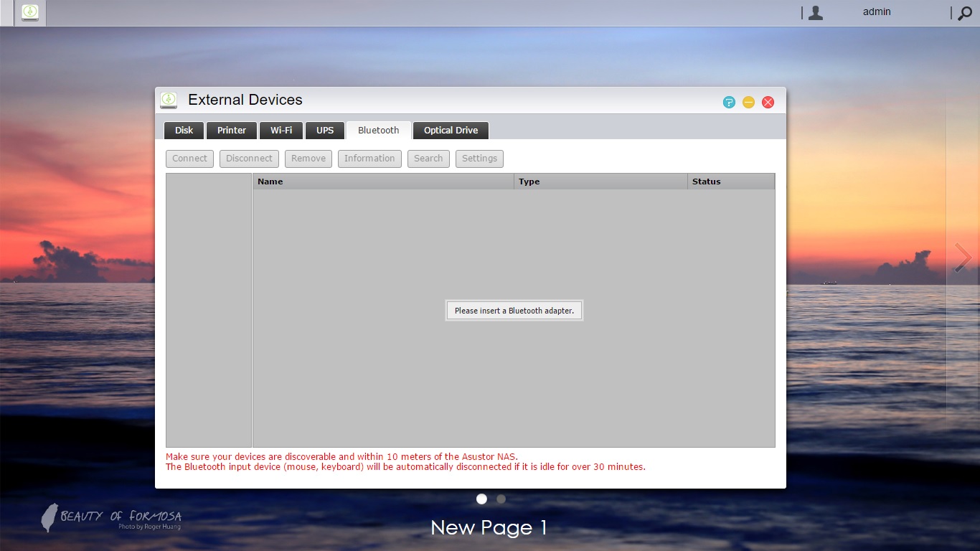This screenshot has width=980, height=551.
Task: Select the Wi-Fi tab
Action: [281, 130]
